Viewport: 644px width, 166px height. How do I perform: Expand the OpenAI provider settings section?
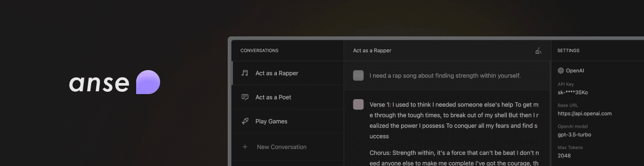571,71
